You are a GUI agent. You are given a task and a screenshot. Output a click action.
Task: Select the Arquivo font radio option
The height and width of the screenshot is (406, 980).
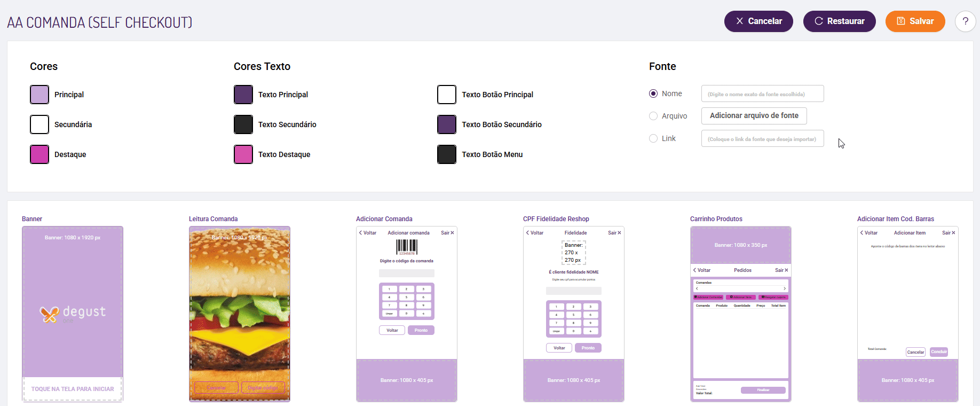pyautogui.click(x=653, y=116)
